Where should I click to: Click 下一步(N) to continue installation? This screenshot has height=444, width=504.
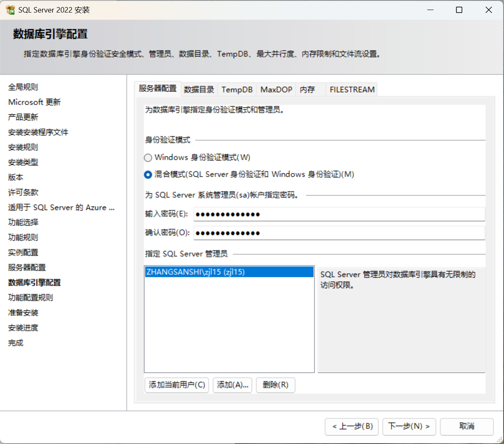coord(409,426)
